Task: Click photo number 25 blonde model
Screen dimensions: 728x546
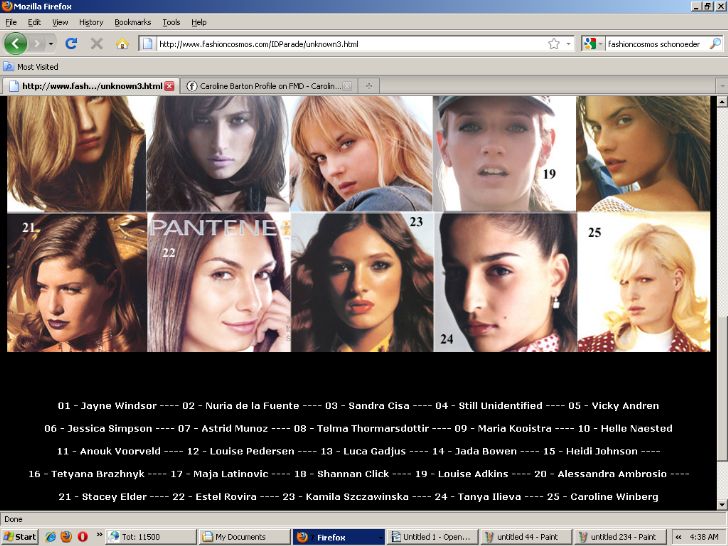Action: click(x=644, y=282)
